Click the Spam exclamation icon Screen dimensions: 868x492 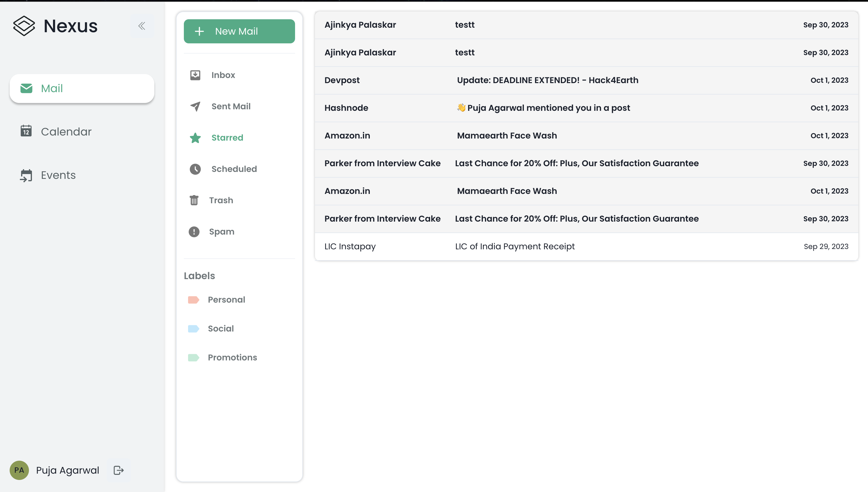click(194, 232)
